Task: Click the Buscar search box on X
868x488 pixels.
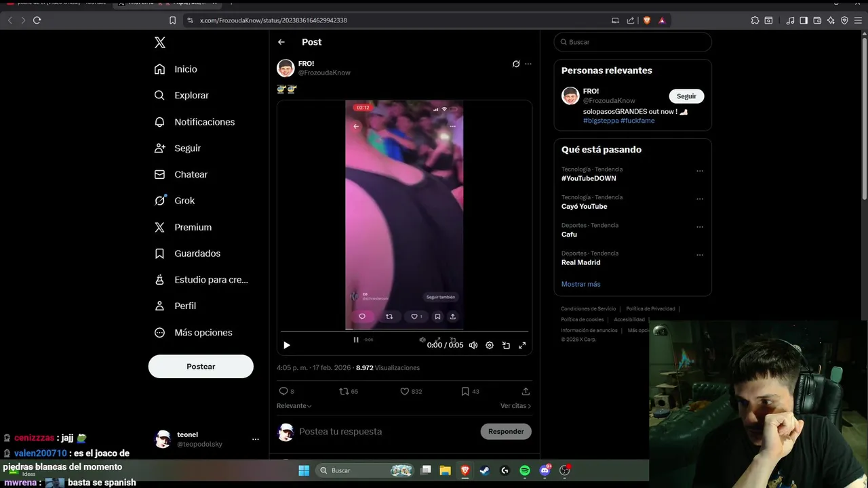Action: [x=633, y=42]
